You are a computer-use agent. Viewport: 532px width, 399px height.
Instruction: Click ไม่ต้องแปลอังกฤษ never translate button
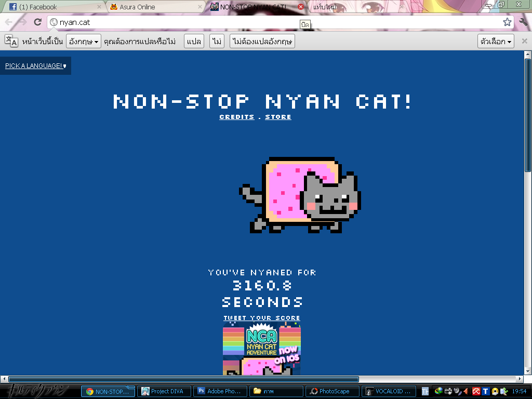pos(262,42)
